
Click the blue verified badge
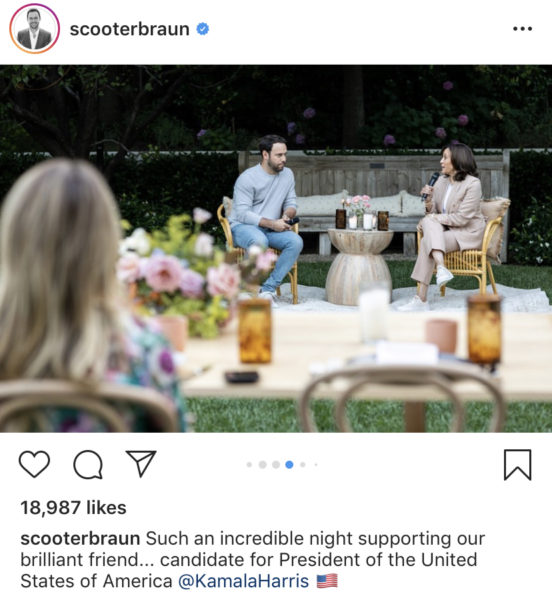coord(203,29)
